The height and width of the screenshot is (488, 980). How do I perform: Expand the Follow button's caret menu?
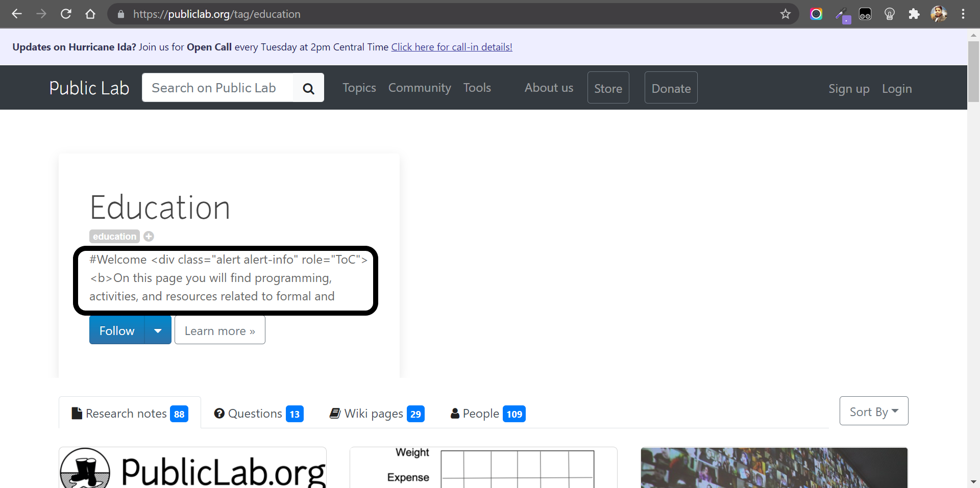[158, 330]
